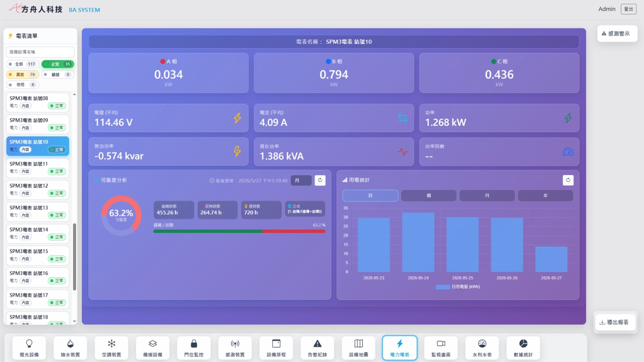Expand the 感測警示 panel
This screenshot has height=362, width=644.
coord(617,34)
